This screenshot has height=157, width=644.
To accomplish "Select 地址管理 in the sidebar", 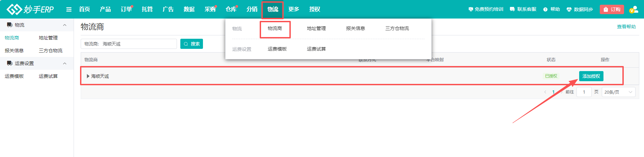I will [48, 38].
